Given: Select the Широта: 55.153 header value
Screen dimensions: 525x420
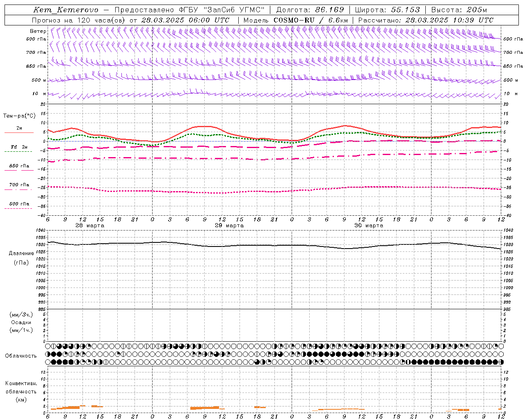Looking at the screenshot, I should pos(387,10).
